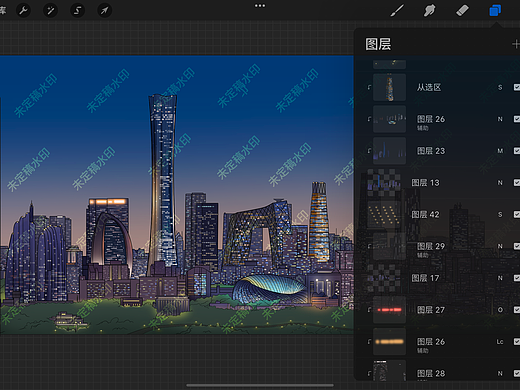The image size is (520, 390).
Task: Select the layer named 图层 17
Action: coord(425,278)
